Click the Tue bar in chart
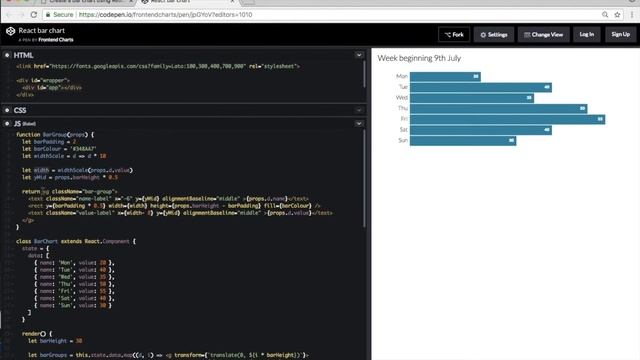Image resolution: width=640 pixels, height=360 pixels. (x=481, y=87)
